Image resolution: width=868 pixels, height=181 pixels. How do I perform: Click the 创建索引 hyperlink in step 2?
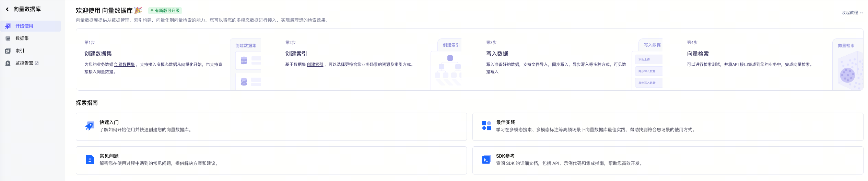(x=315, y=65)
